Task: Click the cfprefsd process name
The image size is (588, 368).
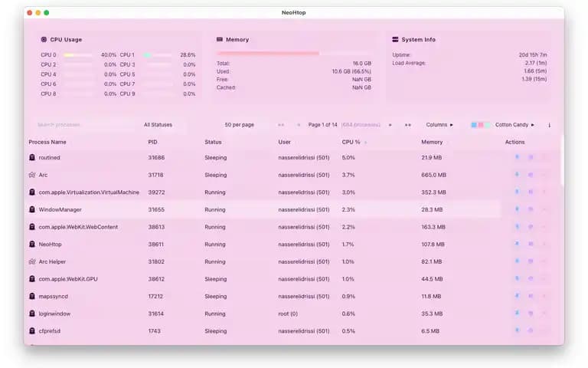Action: click(50, 330)
